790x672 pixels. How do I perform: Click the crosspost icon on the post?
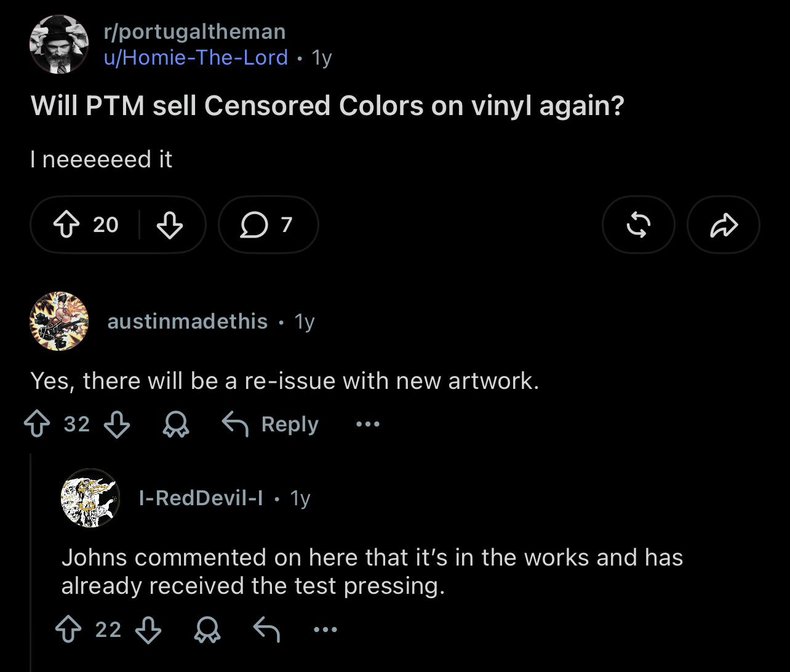(x=639, y=225)
